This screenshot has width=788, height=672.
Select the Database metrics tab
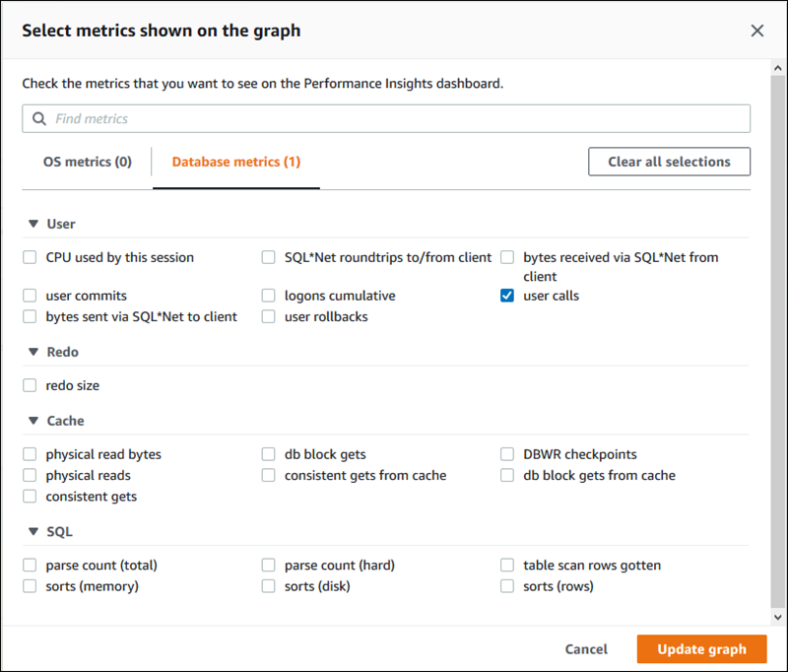click(235, 161)
